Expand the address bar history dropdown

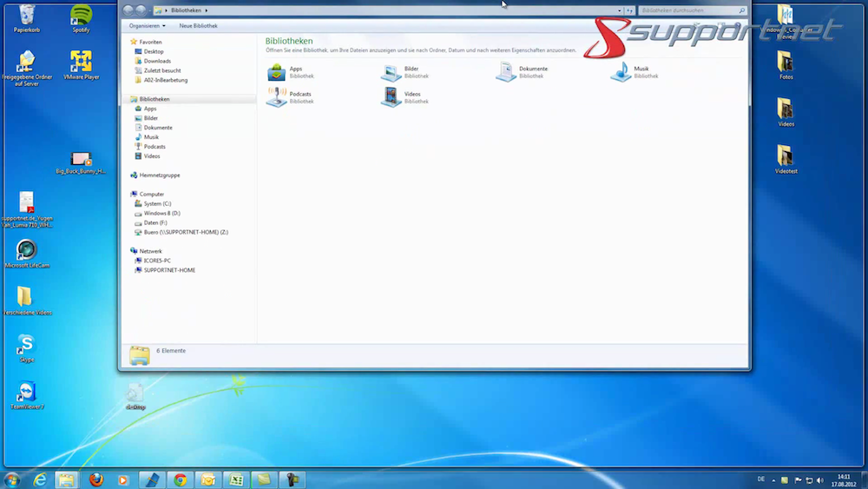click(619, 10)
